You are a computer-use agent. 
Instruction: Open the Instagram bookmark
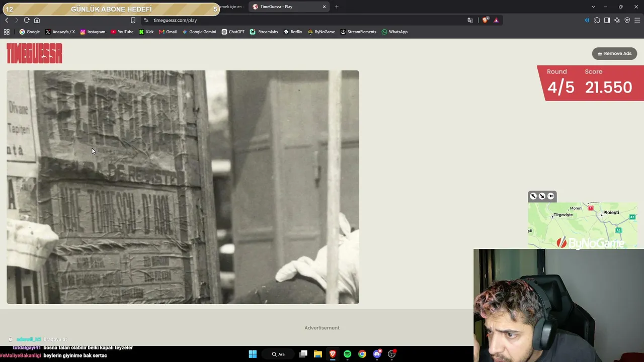point(93,32)
